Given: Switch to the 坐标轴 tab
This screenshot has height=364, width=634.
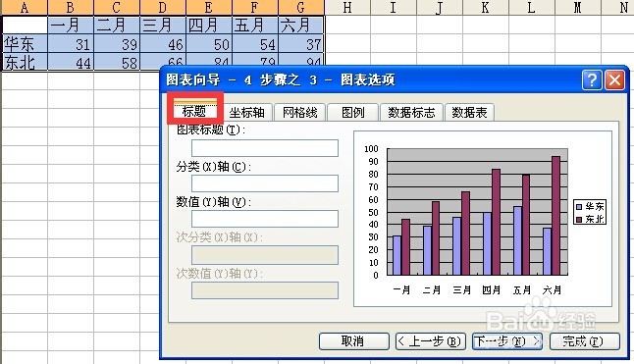Looking at the screenshot, I should (x=246, y=112).
